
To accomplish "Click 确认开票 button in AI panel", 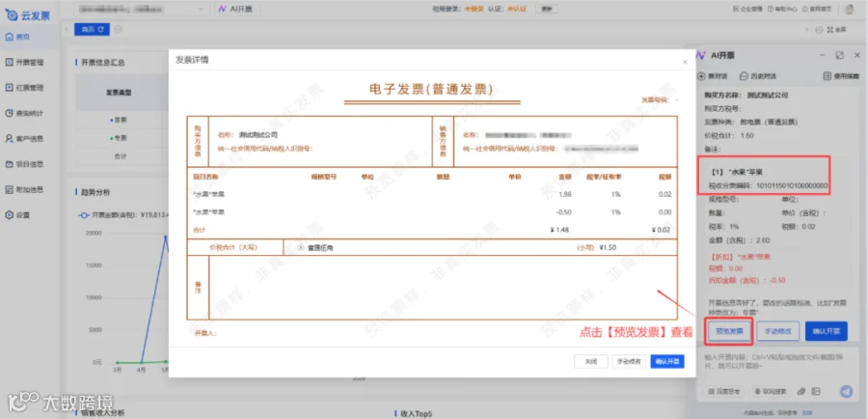I will point(826,331).
